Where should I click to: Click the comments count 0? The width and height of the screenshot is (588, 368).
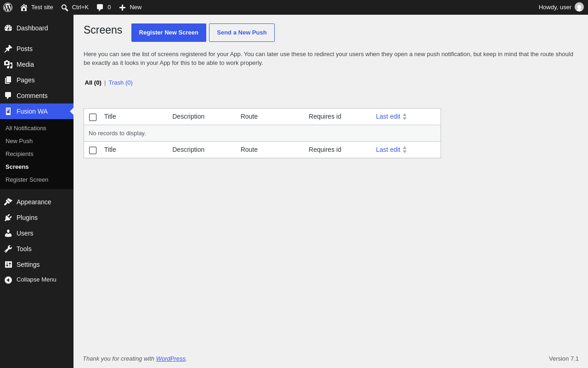pos(109,7)
